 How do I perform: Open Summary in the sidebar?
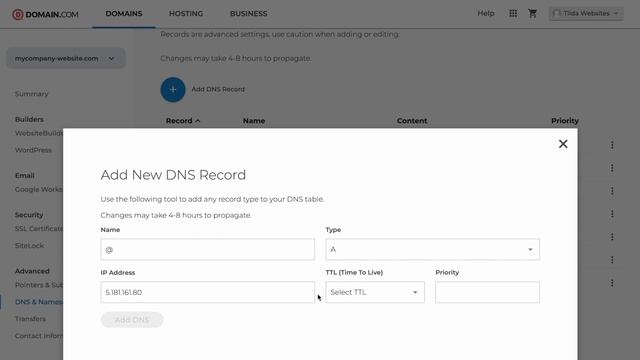31,94
